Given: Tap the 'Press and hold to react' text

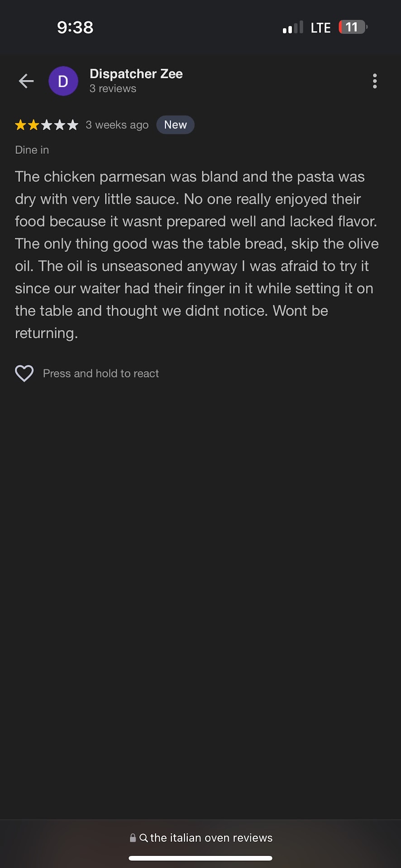Looking at the screenshot, I should tap(101, 373).
